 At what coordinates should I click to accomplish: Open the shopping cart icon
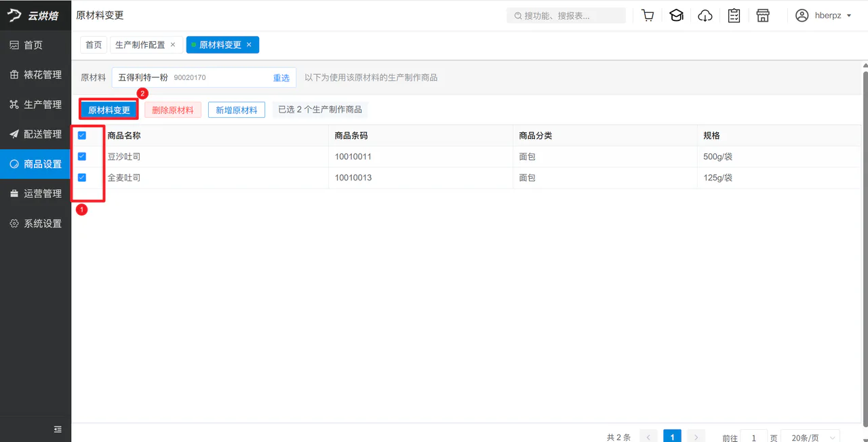click(648, 16)
